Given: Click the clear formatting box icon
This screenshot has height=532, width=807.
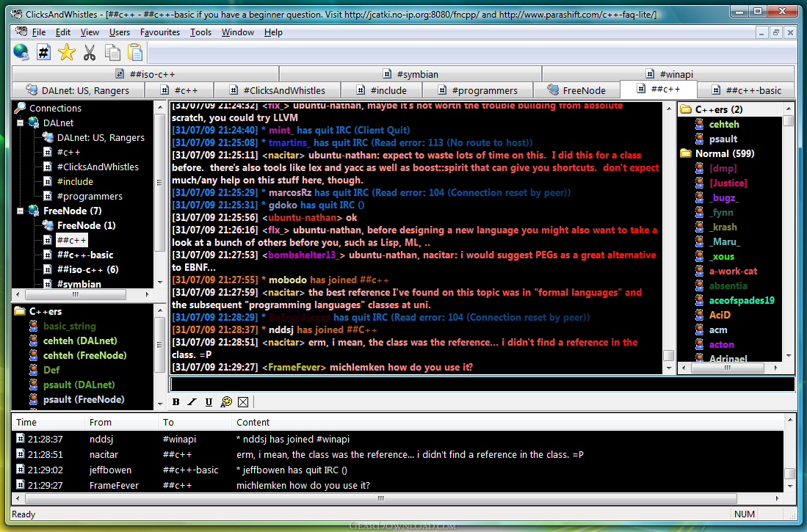Looking at the screenshot, I should click(243, 402).
